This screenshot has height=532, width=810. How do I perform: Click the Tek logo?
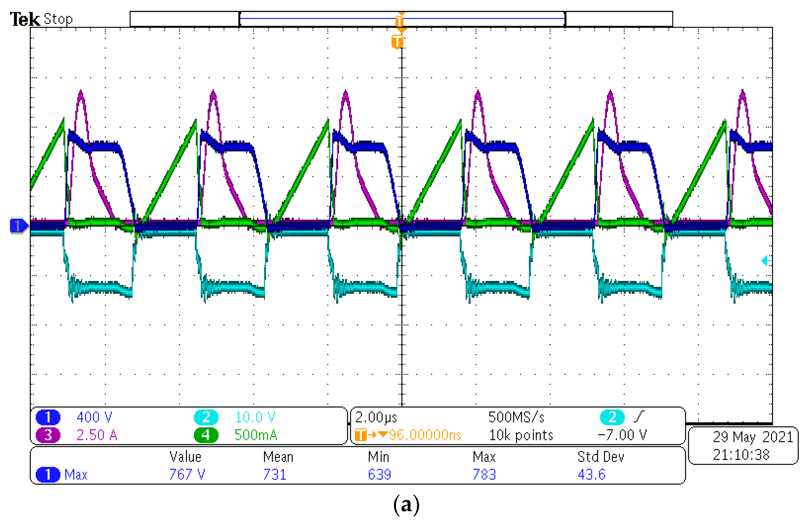(25, 19)
